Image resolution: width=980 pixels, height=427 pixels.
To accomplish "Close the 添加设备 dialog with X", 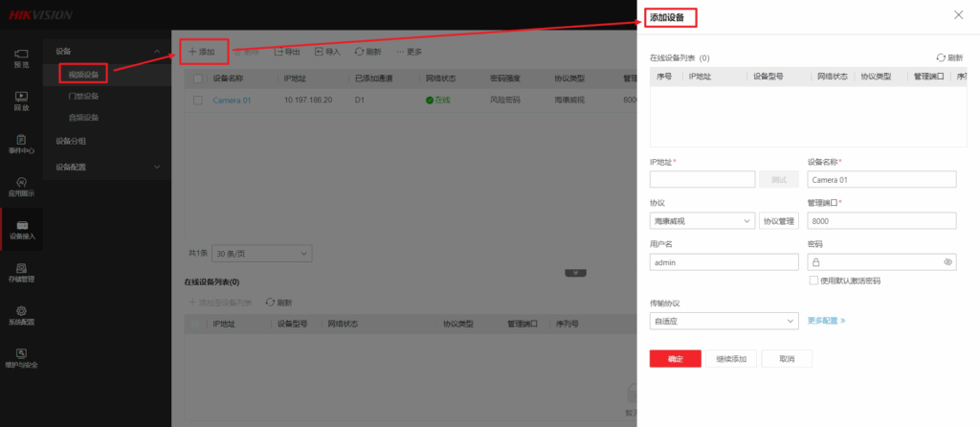I will [958, 15].
